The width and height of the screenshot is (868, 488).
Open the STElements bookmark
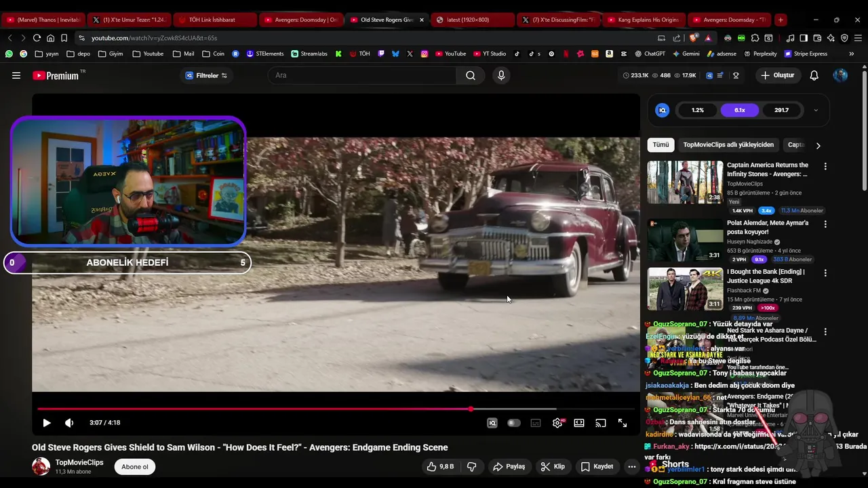click(265, 54)
